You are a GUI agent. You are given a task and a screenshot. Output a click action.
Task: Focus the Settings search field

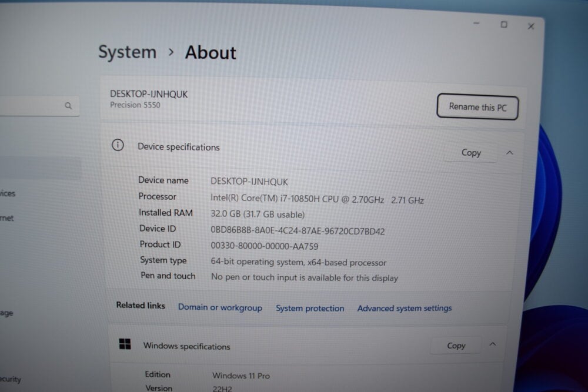pyautogui.click(x=39, y=106)
